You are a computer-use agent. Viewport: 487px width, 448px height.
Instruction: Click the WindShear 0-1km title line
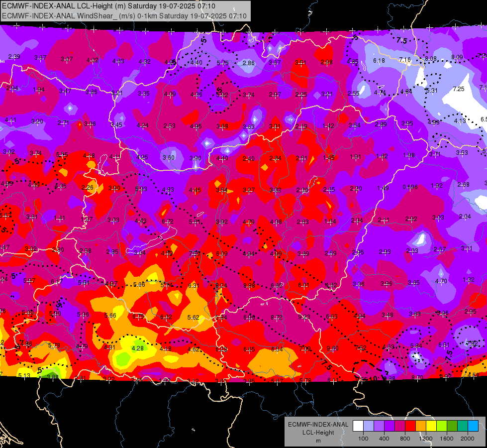tap(124, 16)
